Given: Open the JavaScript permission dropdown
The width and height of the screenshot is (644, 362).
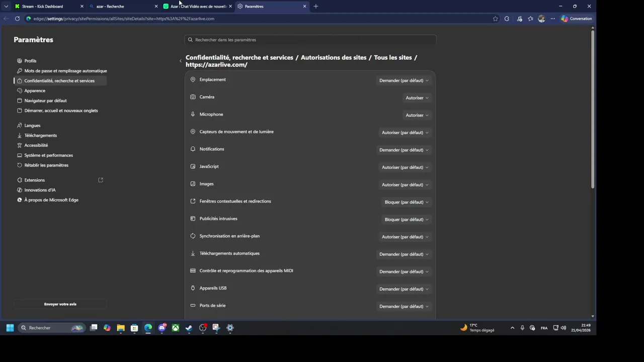Looking at the screenshot, I should pos(405,167).
